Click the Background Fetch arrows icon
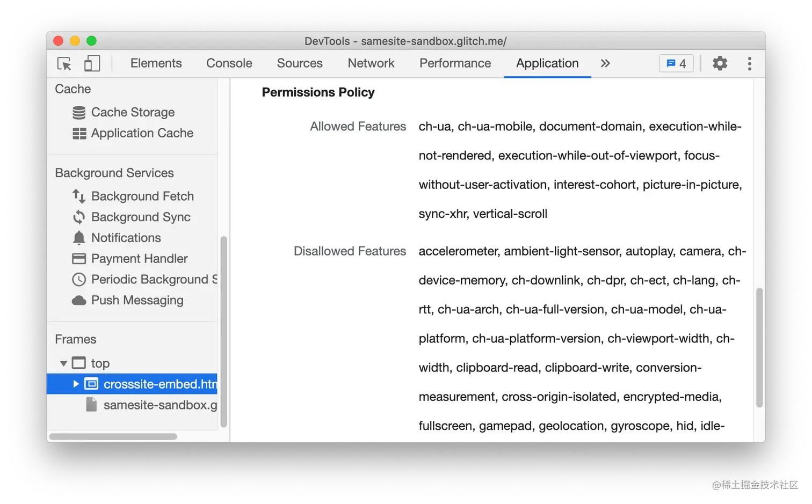The width and height of the screenshot is (812, 504). (79, 196)
